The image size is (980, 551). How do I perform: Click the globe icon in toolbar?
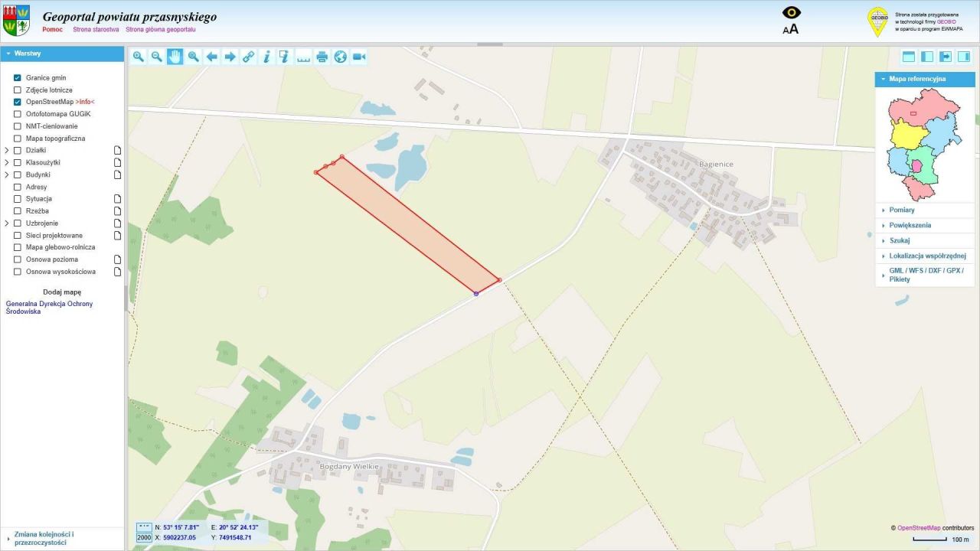coord(341,57)
